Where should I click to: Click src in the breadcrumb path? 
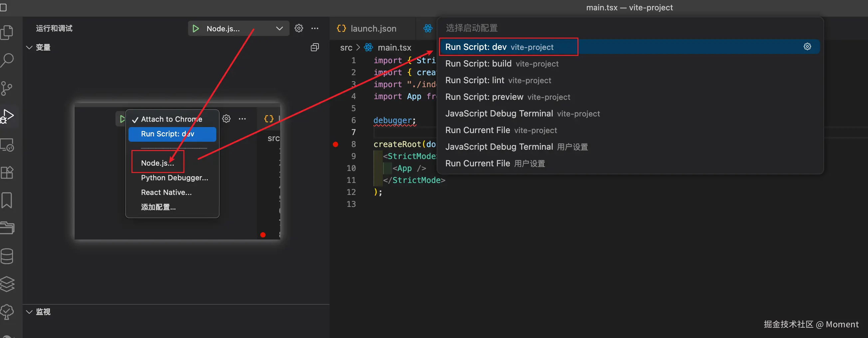(346, 48)
